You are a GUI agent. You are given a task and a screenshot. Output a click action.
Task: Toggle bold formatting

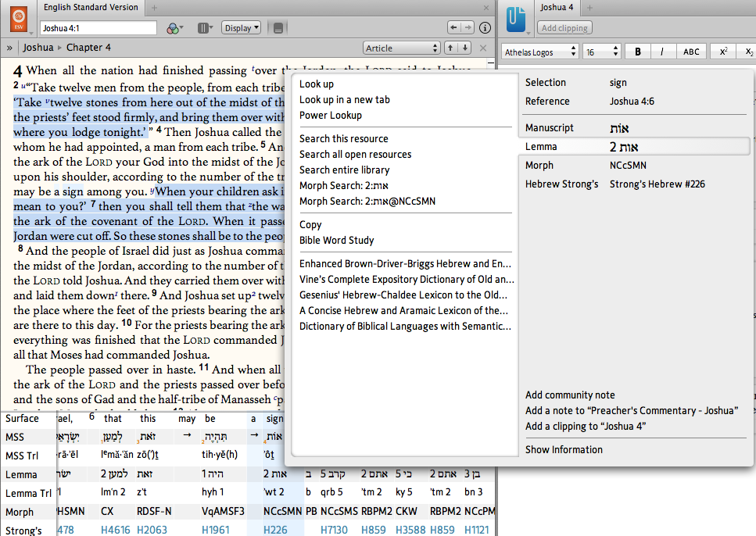(637, 52)
